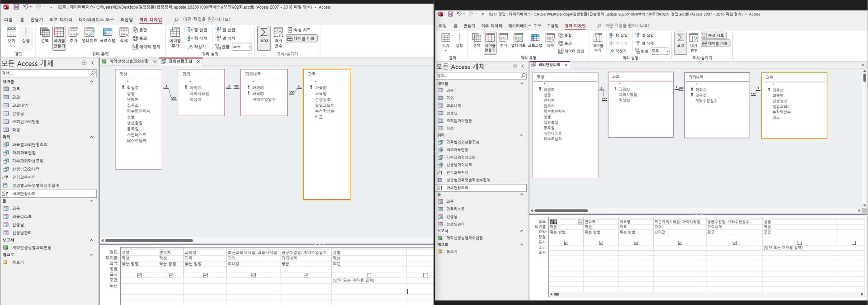Open Parameters (매개 변수) icon in left window
Screen dimensions: 868x305
point(278,37)
